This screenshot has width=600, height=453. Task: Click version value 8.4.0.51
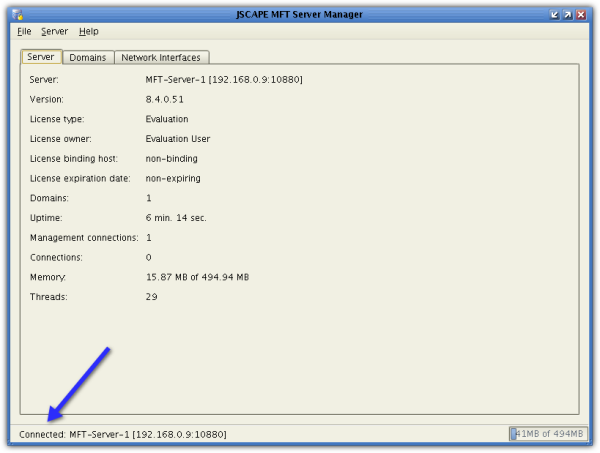[165, 99]
